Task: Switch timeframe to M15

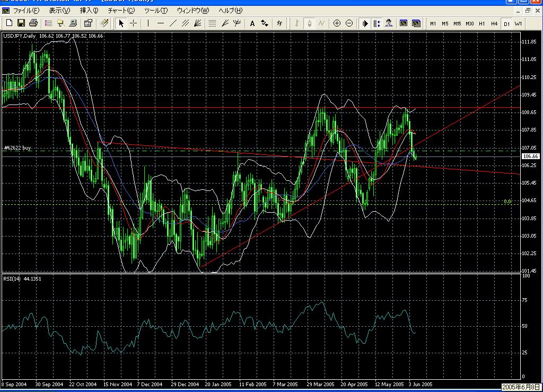Action: coord(457,23)
